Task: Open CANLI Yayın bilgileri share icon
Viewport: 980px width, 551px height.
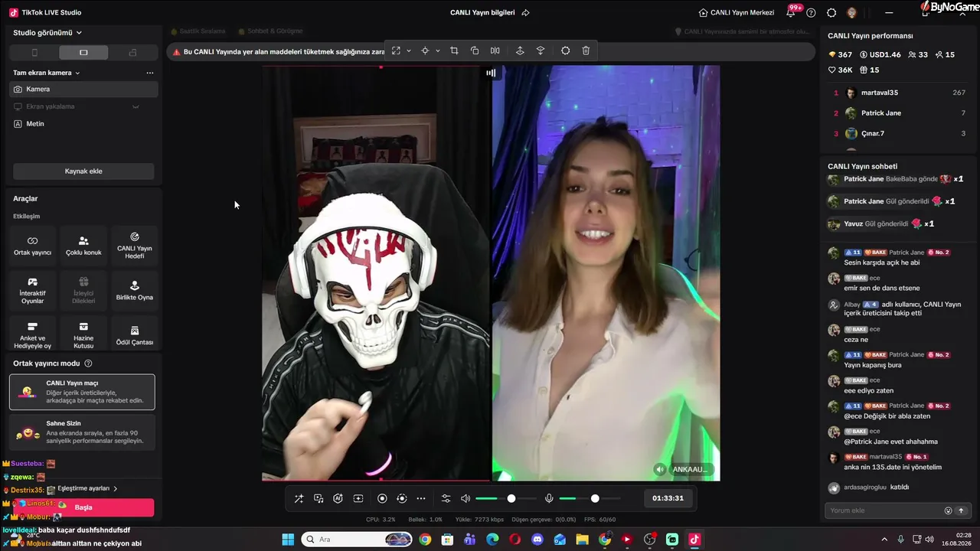Action: click(525, 12)
